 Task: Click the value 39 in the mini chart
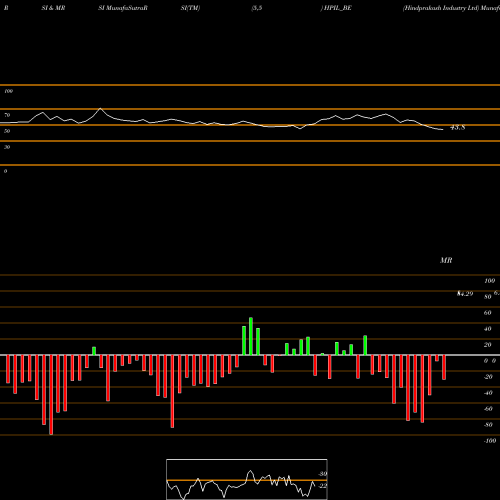click(x=323, y=474)
